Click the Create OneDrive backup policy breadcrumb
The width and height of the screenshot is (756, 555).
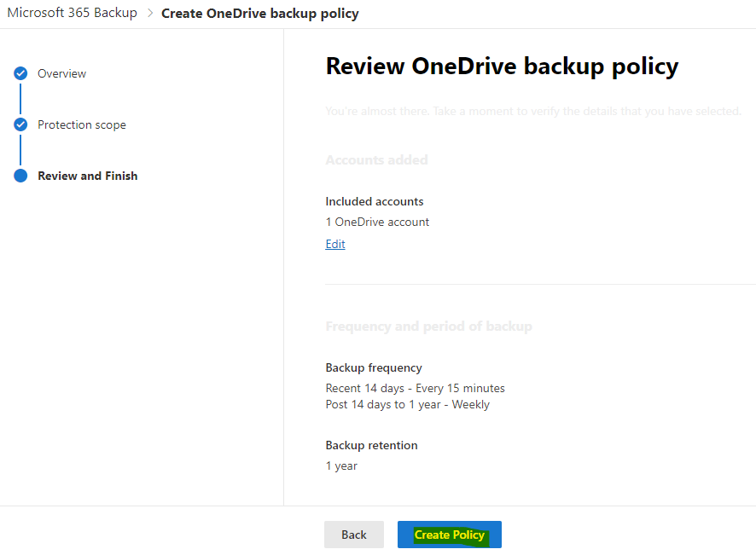(x=260, y=14)
